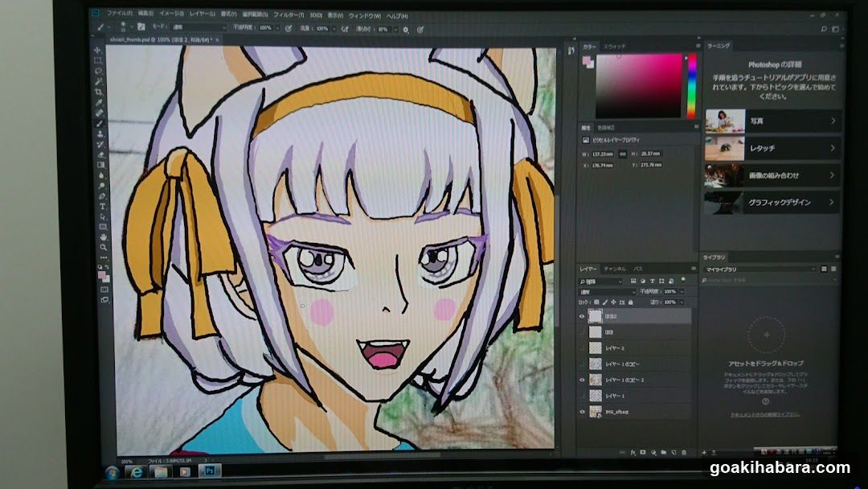This screenshot has height=489, width=868.
Task: Toggle lock transparent pixels in Layers panel
Action: pyautogui.click(x=596, y=302)
